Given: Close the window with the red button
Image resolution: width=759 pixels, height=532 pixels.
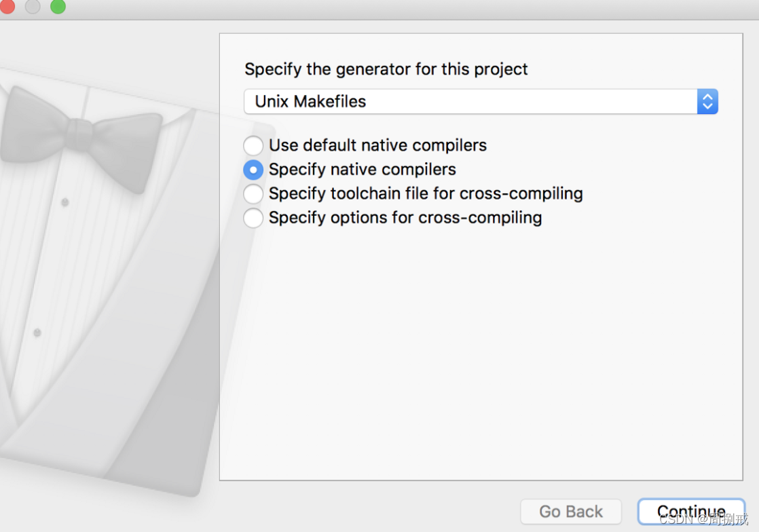Looking at the screenshot, I should (x=7, y=6).
